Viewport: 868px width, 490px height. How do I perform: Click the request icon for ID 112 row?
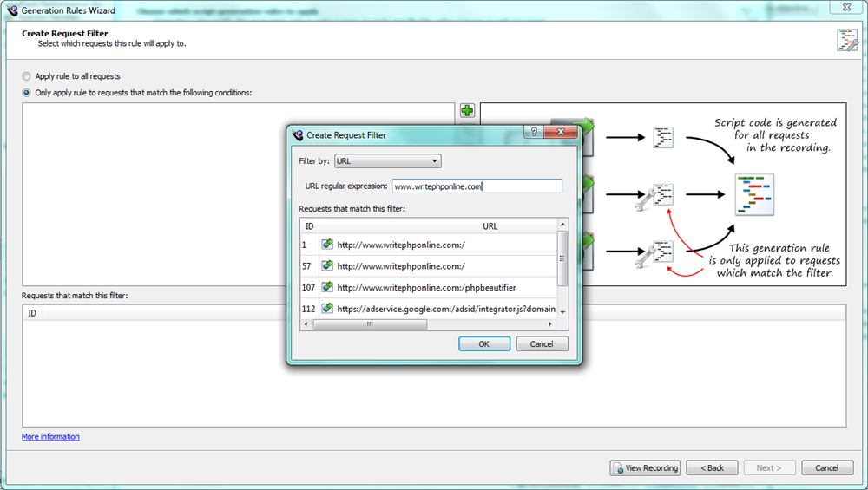point(327,309)
